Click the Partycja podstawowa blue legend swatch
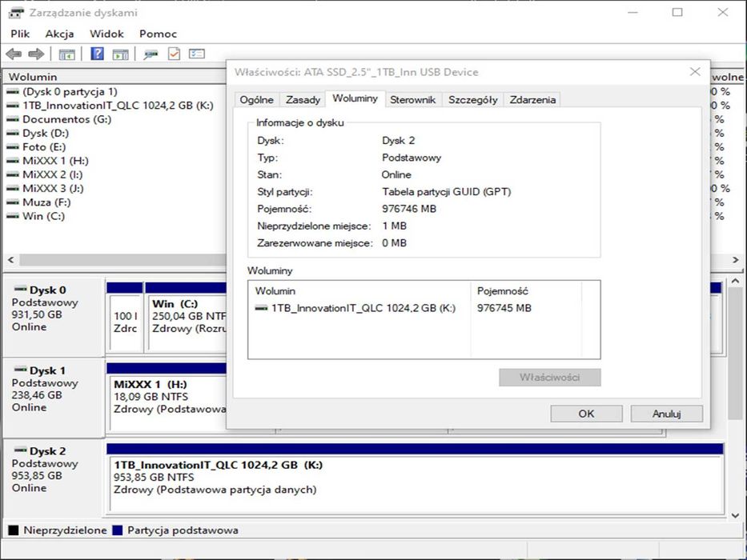 click(117, 530)
